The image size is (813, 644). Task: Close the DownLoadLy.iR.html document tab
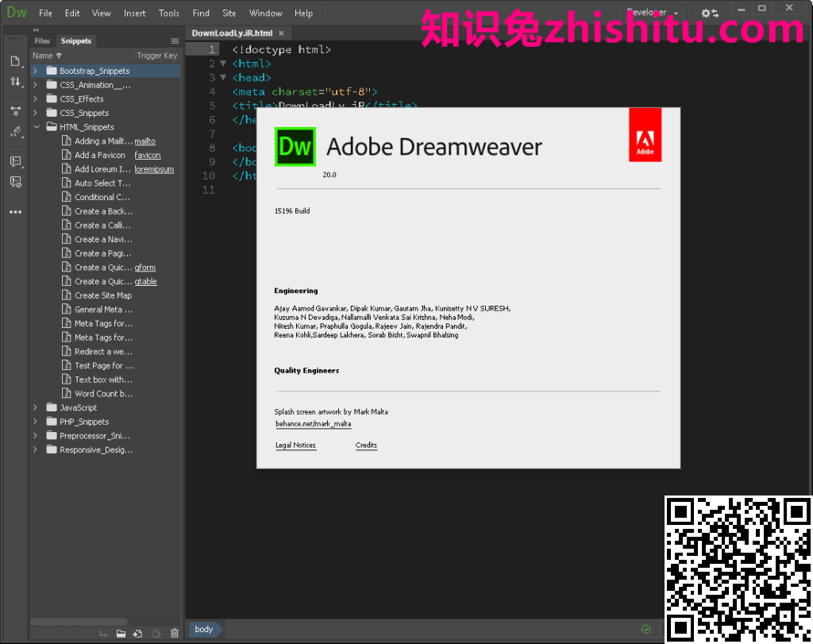pyautogui.click(x=282, y=33)
